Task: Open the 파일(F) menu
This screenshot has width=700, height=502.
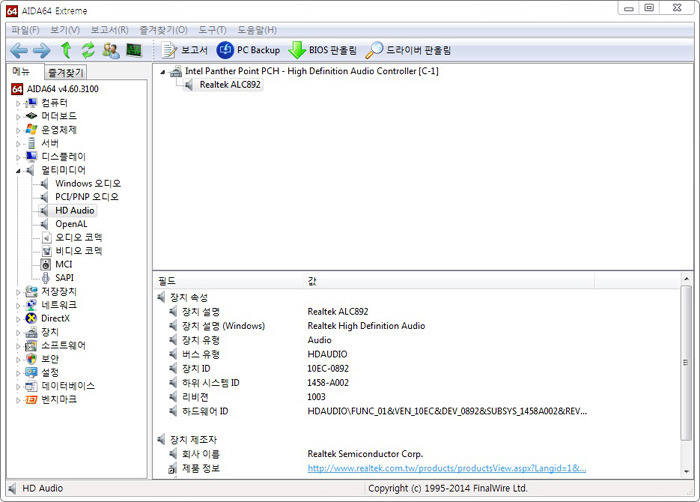Action: [25, 30]
